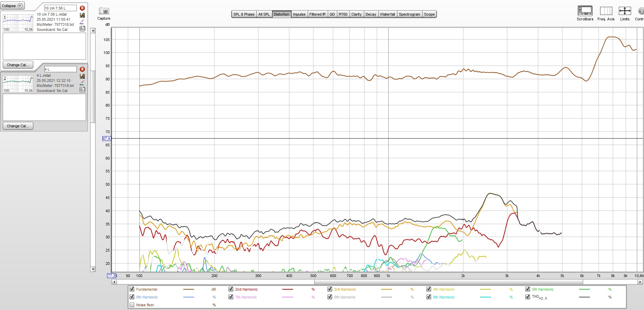The height and width of the screenshot is (310, 644).
Task: Save the '10 cm 7.56 L' measurement icon
Action: (x=82, y=15)
